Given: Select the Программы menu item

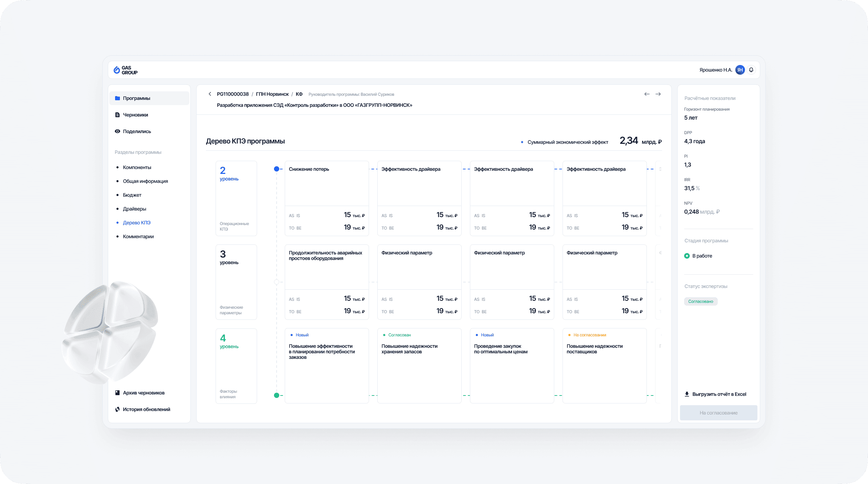Looking at the screenshot, I should coord(149,98).
